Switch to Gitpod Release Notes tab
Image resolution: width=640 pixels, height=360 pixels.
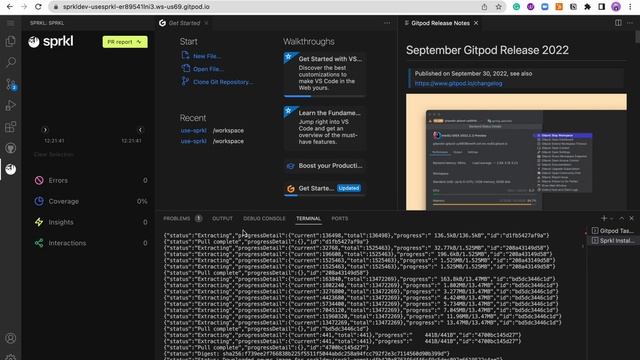(x=440, y=23)
